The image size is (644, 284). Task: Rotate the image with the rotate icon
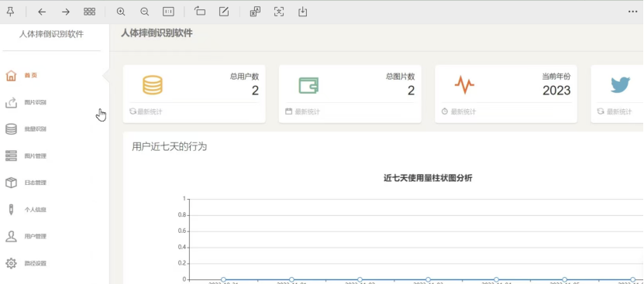200,12
